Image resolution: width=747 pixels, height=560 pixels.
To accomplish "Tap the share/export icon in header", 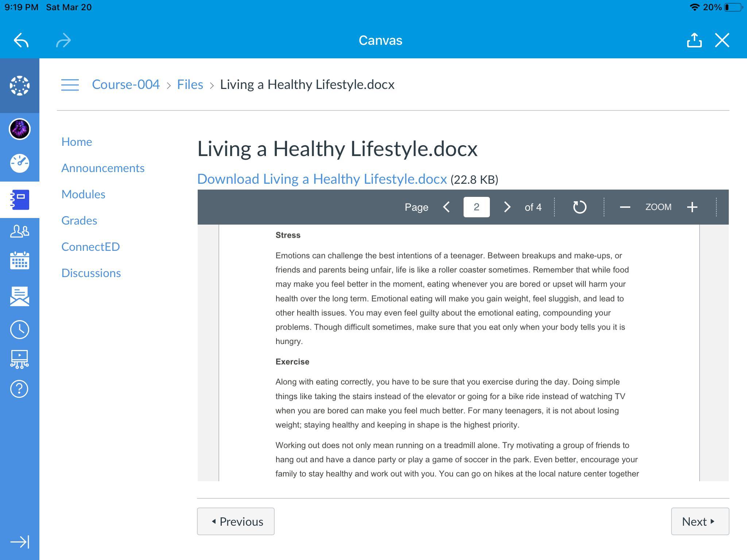I will click(x=694, y=40).
